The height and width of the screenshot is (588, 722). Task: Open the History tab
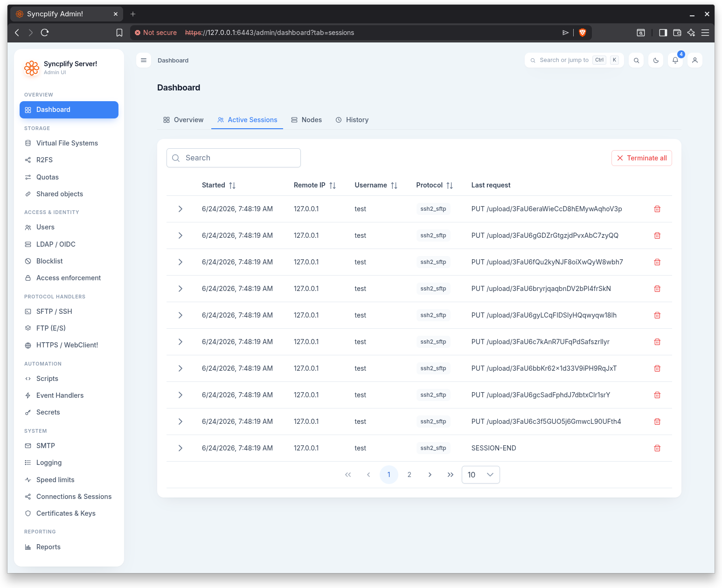(352, 120)
